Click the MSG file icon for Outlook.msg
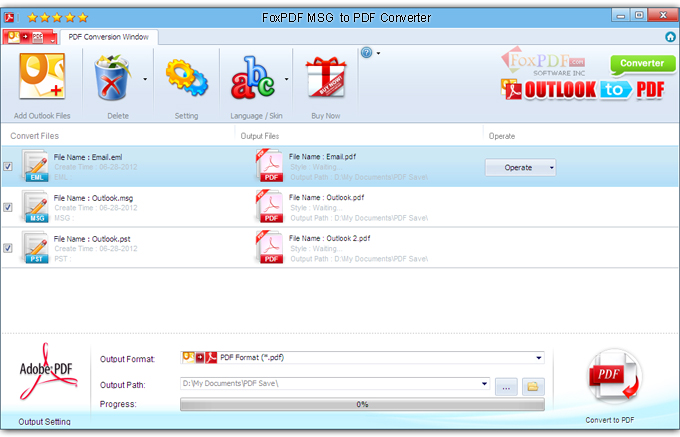 (35, 207)
